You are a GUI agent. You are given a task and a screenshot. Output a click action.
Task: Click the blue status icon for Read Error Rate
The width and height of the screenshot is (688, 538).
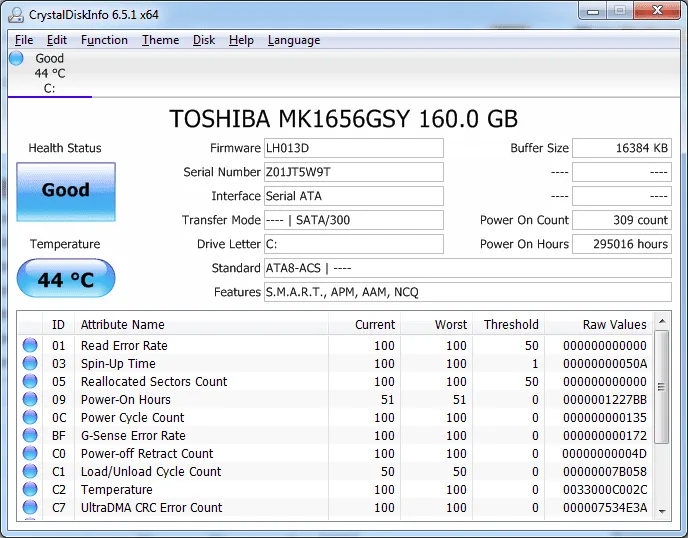tap(31, 346)
